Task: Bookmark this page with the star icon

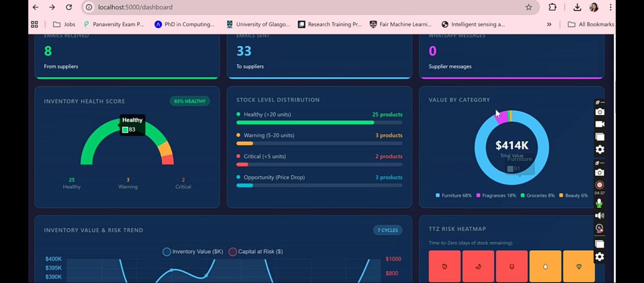Action: [x=528, y=7]
